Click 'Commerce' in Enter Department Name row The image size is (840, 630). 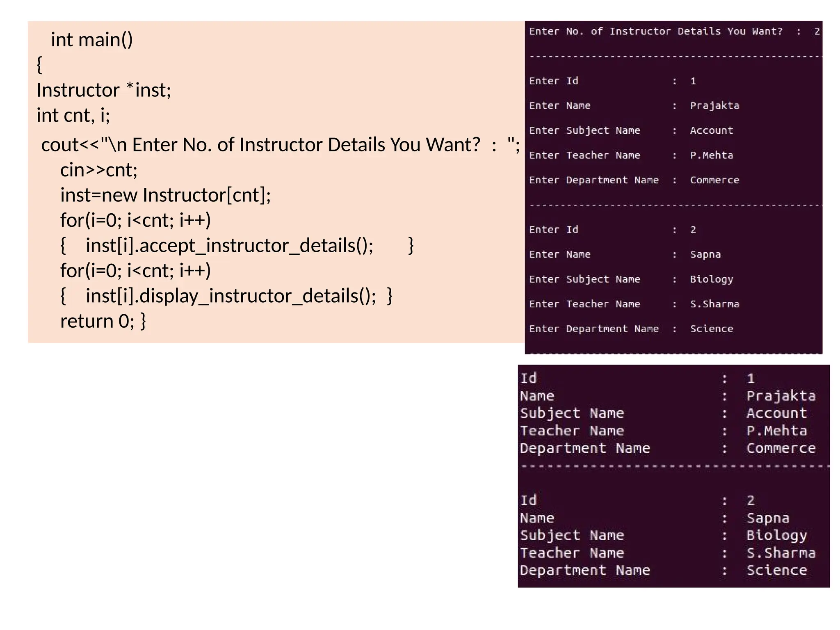click(714, 180)
